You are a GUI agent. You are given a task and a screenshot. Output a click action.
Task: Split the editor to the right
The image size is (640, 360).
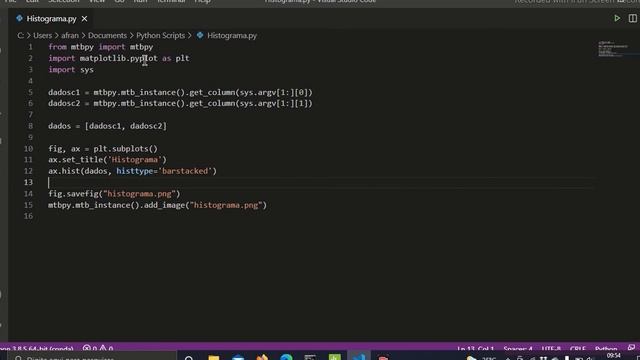(x=632, y=18)
